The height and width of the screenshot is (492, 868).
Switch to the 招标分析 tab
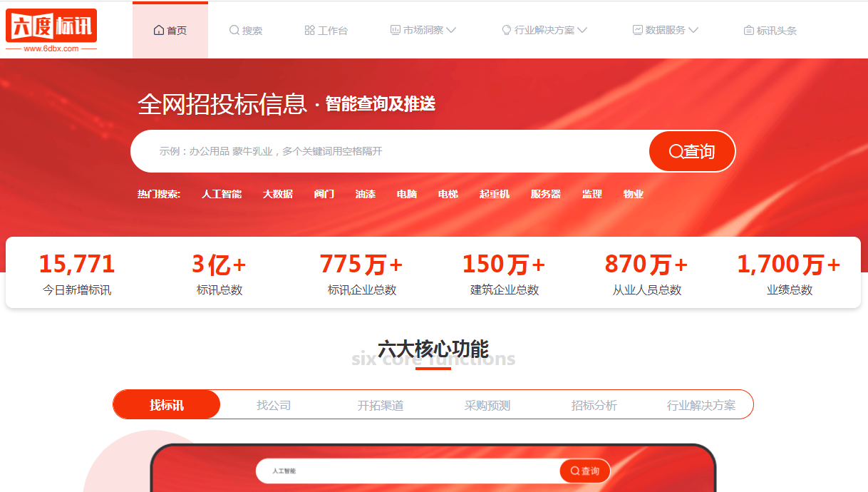tap(594, 405)
